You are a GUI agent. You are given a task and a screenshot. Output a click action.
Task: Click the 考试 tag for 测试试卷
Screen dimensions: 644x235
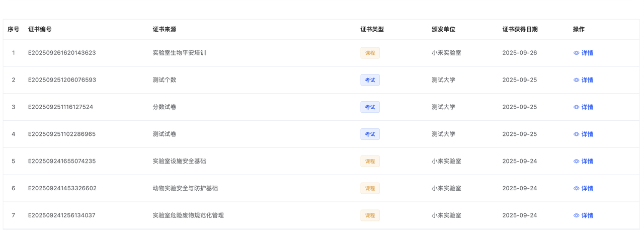(370, 134)
